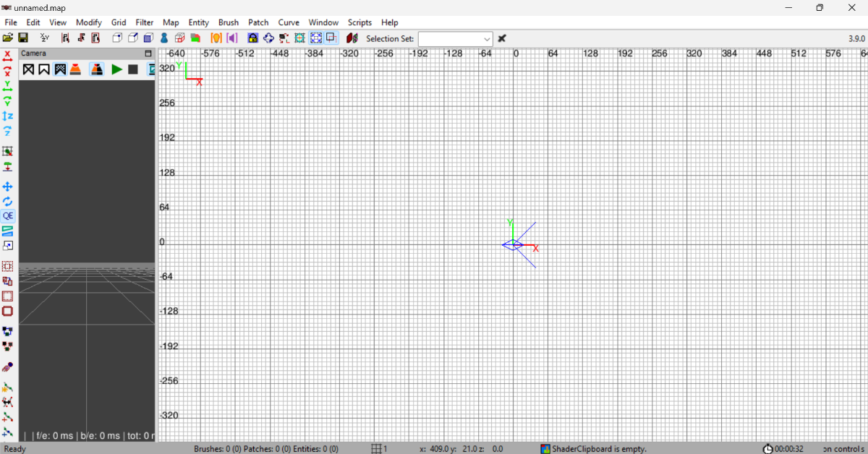Toggle the texture lock padlock icon
This screenshot has width=868, height=454.
[x=252, y=38]
